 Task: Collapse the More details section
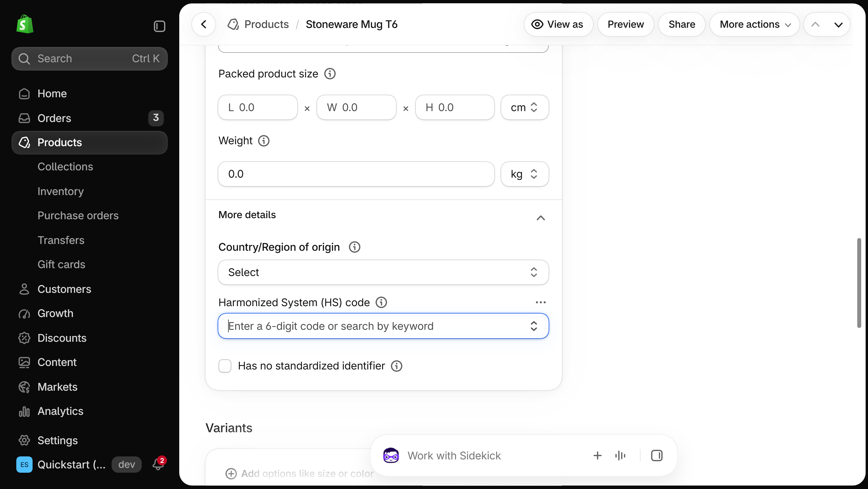541,218
